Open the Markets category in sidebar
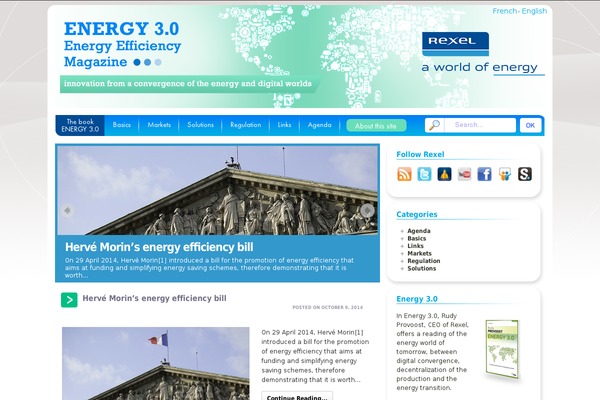Screen dimensions: 600x400 pos(419,253)
